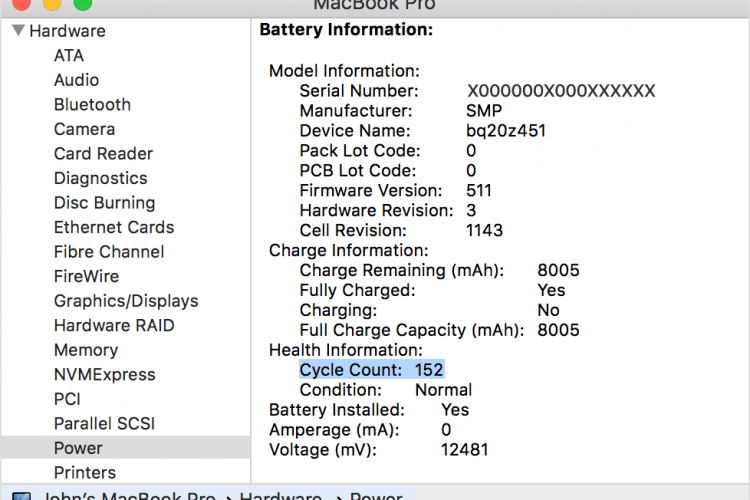Click the Voltage value 12481
Image resolution: width=750 pixels, height=500 pixels.
(464, 450)
